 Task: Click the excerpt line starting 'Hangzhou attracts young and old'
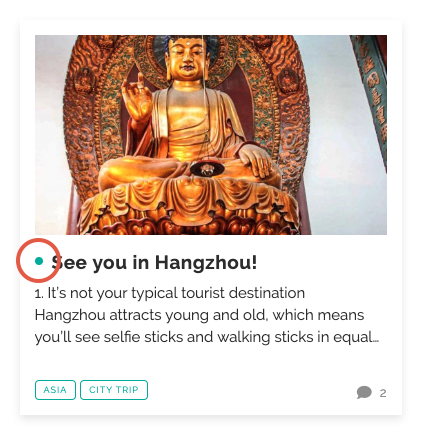click(199, 315)
